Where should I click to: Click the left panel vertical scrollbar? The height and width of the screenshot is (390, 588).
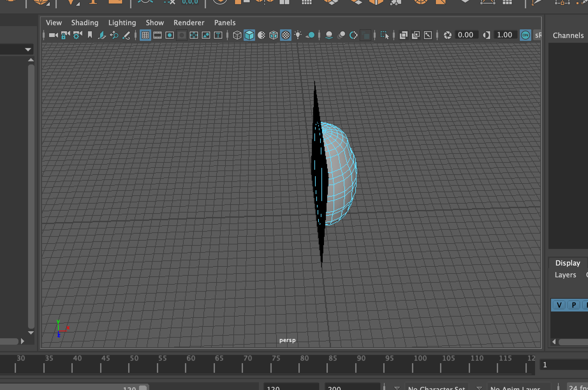[x=31, y=196]
